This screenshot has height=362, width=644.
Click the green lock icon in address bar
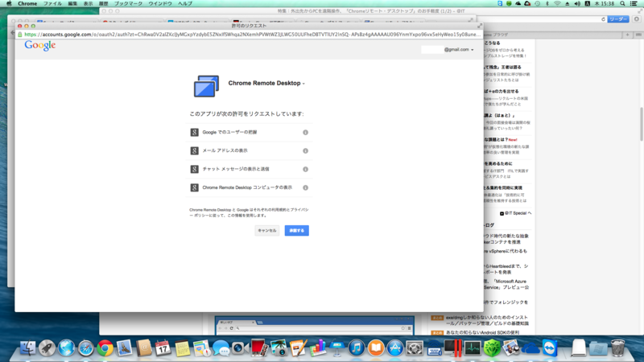point(19,35)
